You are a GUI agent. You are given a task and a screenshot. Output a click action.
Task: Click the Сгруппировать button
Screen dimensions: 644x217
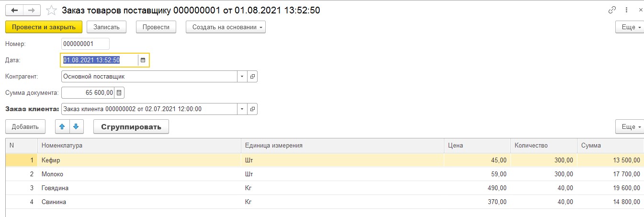coord(131,127)
